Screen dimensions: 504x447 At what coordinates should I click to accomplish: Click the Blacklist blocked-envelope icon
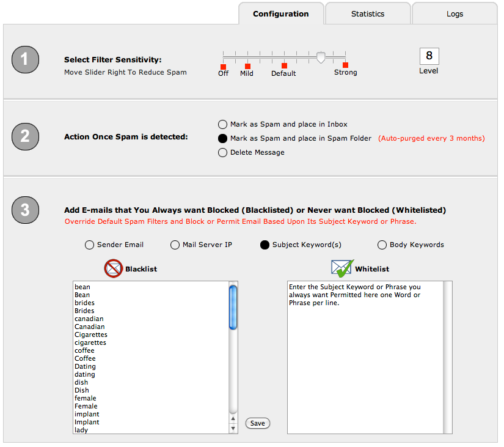(114, 268)
